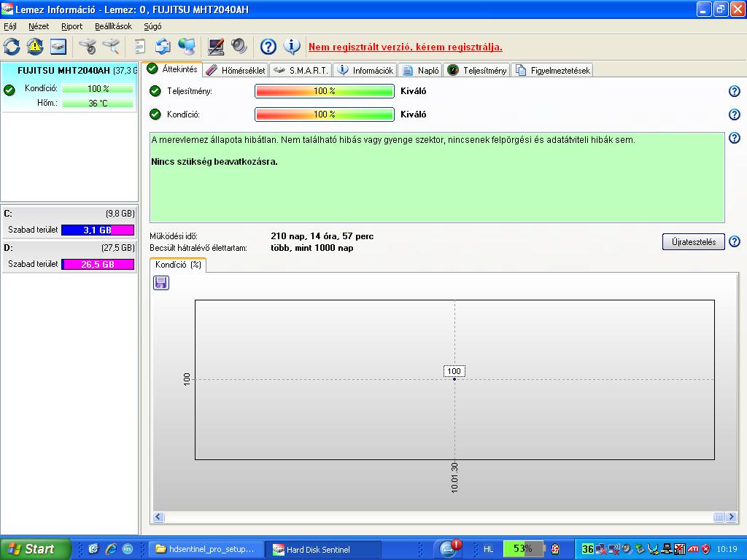Image resolution: width=747 pixels, height=560 pixels.
Task: Click the floppy disk save graph icon
Action: point(161,283)
